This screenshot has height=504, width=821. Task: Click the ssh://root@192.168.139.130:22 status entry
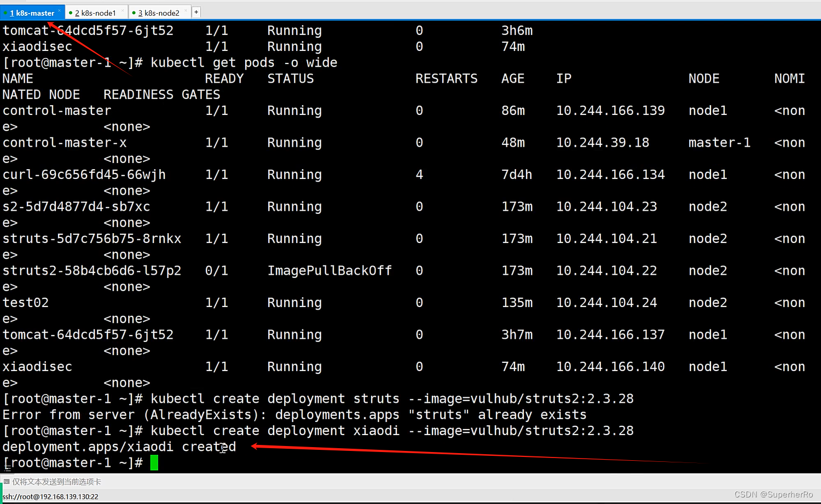tap(50, 496)
